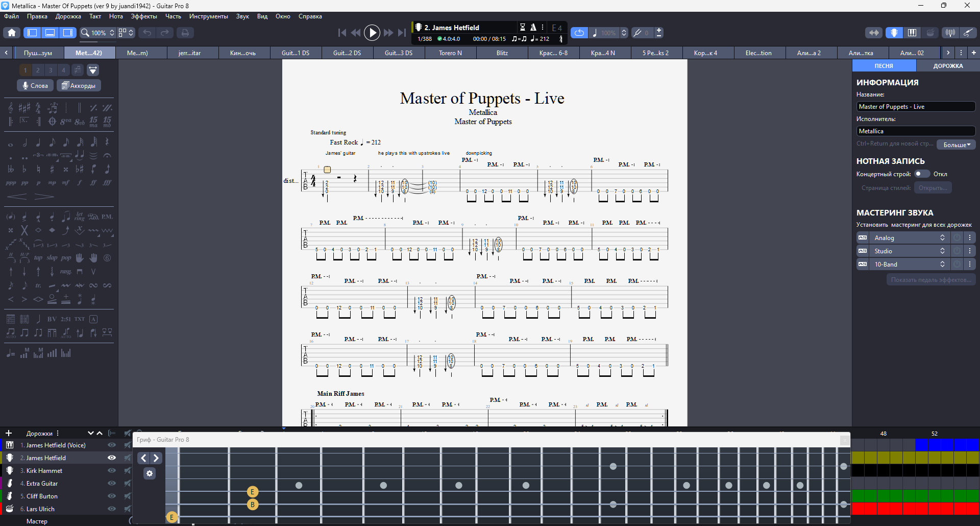Viewport: 980px width, 526px height.
Task: Open the tuner icon
Action: [950, 33]
